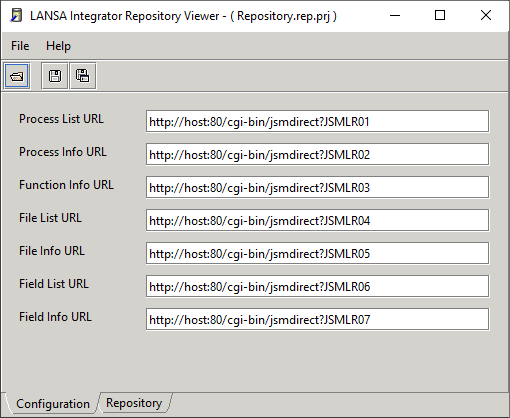Click the Field Info URL label
The width and height of the screenshot is (510, 418).
(x=55, y=317)
